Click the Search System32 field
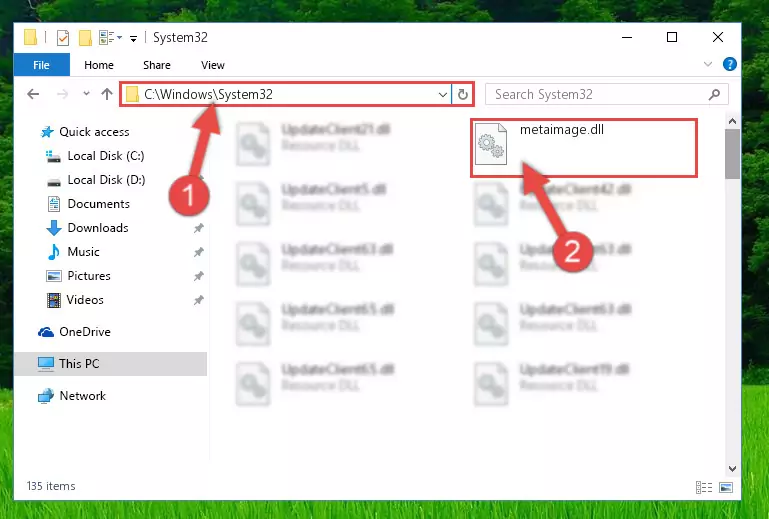 pos(607,94)
